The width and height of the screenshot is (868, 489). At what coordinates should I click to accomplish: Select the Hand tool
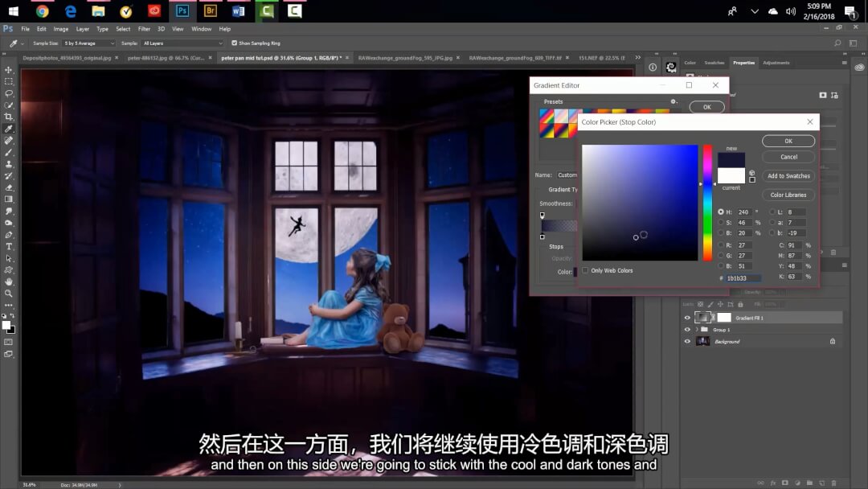(x=8, y=281)
